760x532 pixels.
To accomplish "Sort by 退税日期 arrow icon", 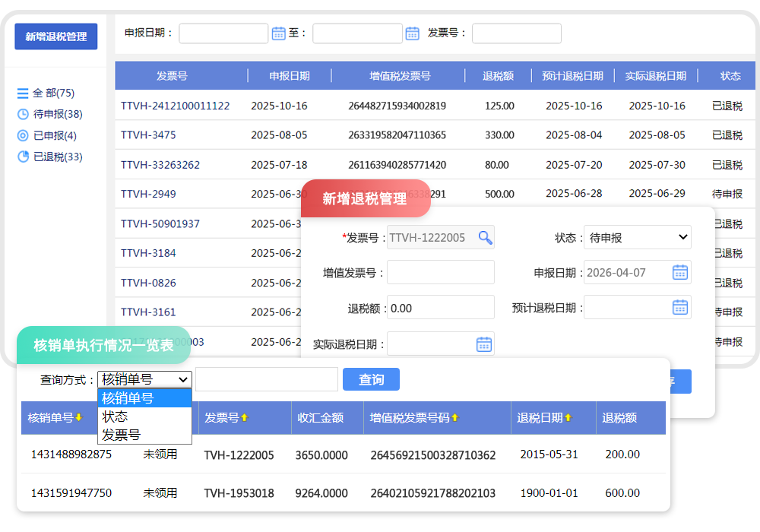I will (x=568, y=417).
